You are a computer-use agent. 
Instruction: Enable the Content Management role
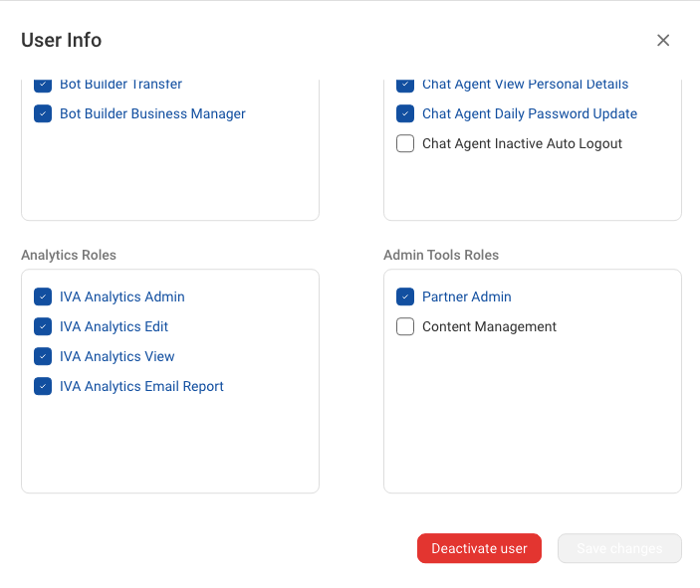coord(405,326)
